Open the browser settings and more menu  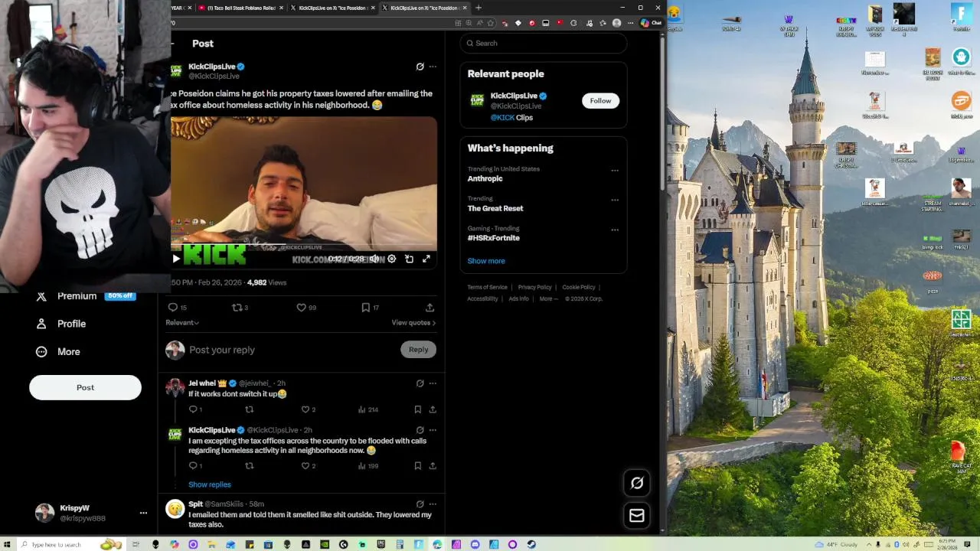coord(630,23)
